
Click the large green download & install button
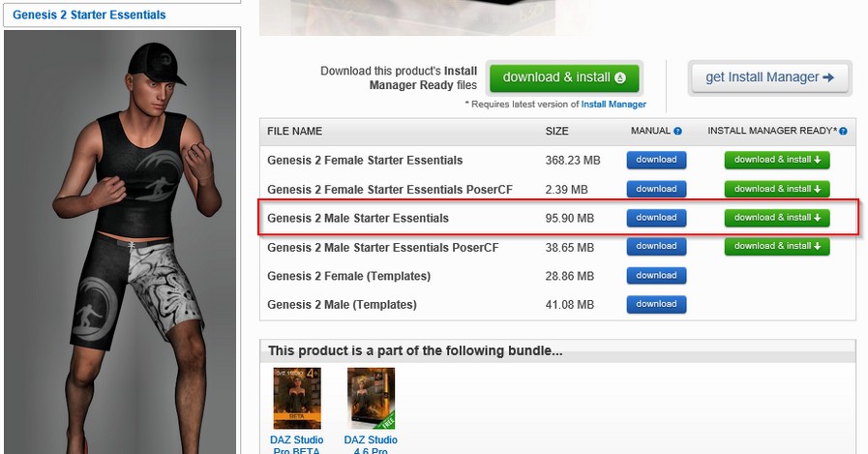coord(564,77)
